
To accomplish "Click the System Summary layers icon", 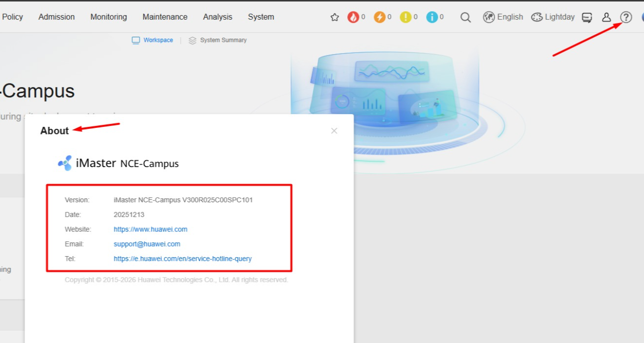I will tap(192, 41).
